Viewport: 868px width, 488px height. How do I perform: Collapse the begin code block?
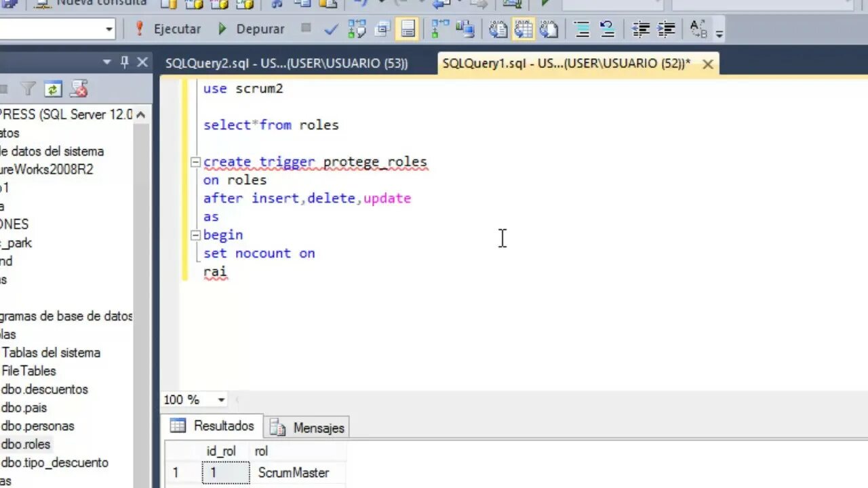pos(195,235)
